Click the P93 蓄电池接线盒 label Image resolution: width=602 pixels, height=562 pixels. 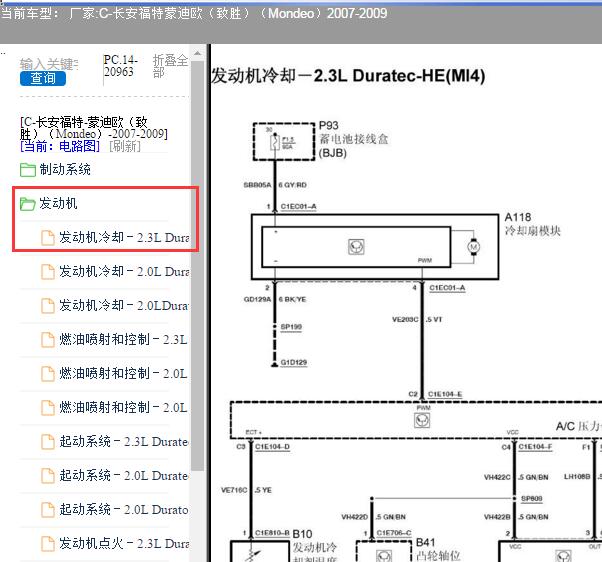pos(353,139)
